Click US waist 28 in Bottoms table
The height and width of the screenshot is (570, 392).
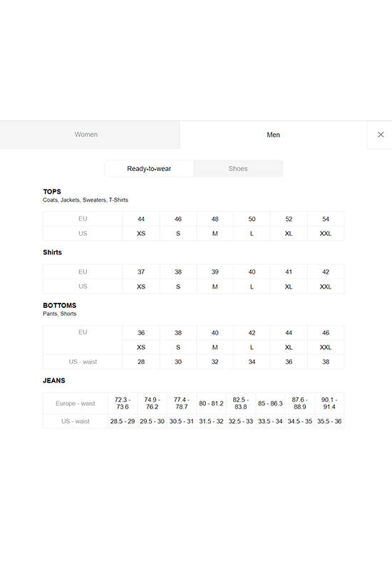(141, 362)
